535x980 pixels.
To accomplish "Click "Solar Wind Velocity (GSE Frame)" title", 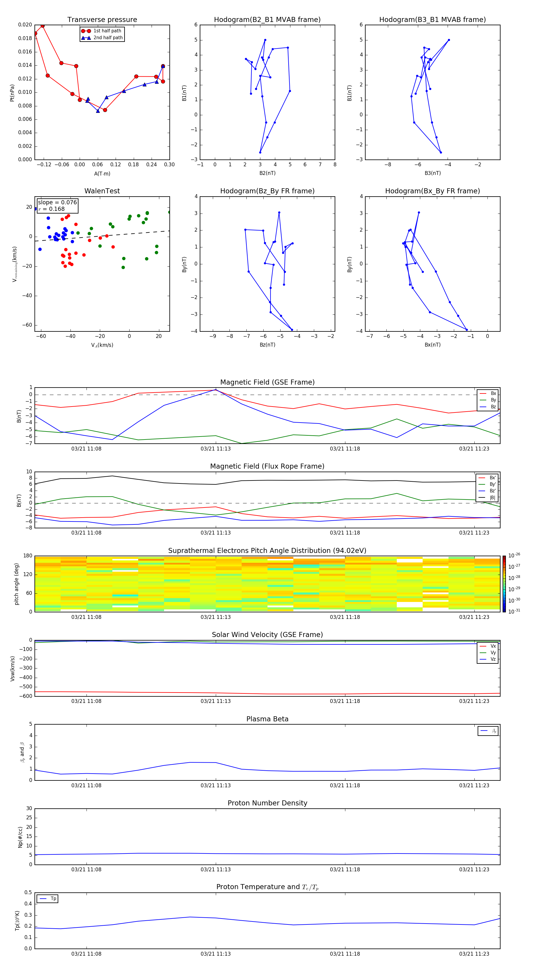I will pos(267,635).
